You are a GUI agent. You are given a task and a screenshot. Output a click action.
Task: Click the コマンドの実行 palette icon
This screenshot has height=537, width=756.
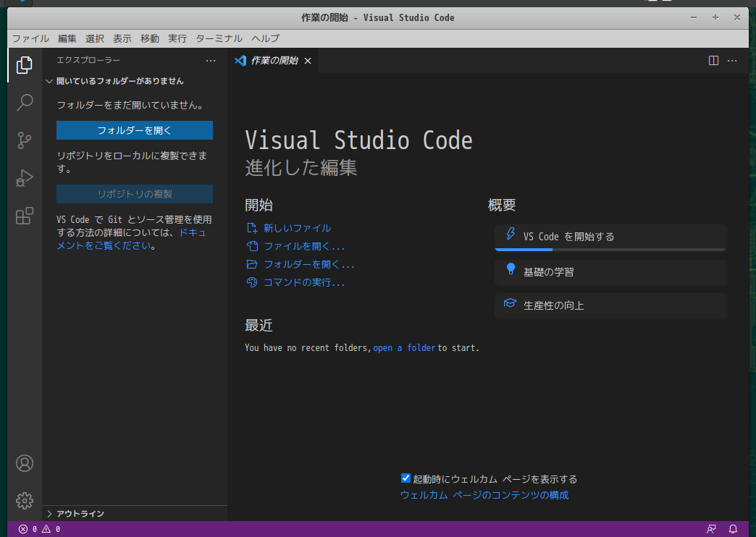point(252,282)
